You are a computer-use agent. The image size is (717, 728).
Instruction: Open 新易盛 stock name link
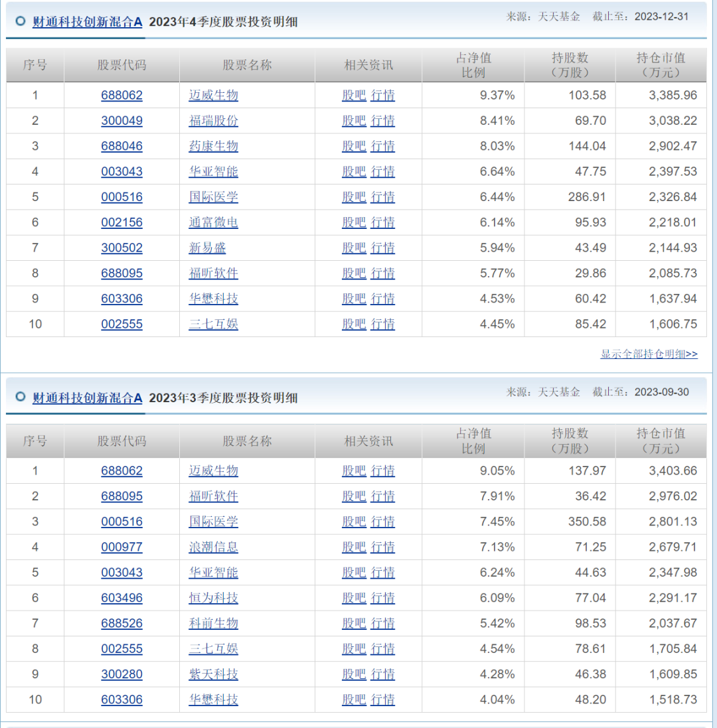pos(207,248)
